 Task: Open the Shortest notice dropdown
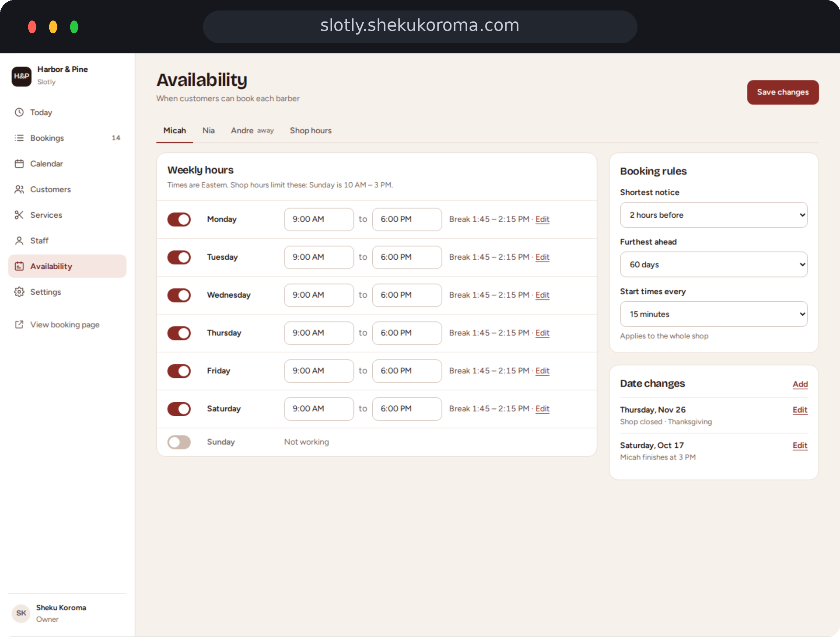[x=714, y=215]
